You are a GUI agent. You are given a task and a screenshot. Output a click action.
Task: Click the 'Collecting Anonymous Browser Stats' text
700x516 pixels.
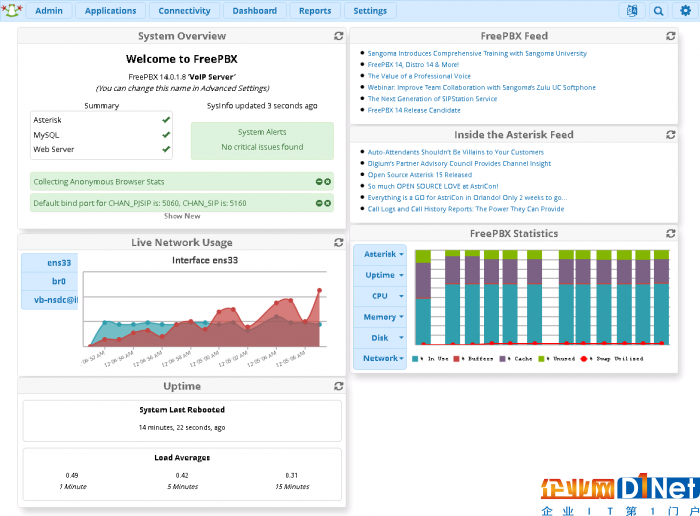99,182
